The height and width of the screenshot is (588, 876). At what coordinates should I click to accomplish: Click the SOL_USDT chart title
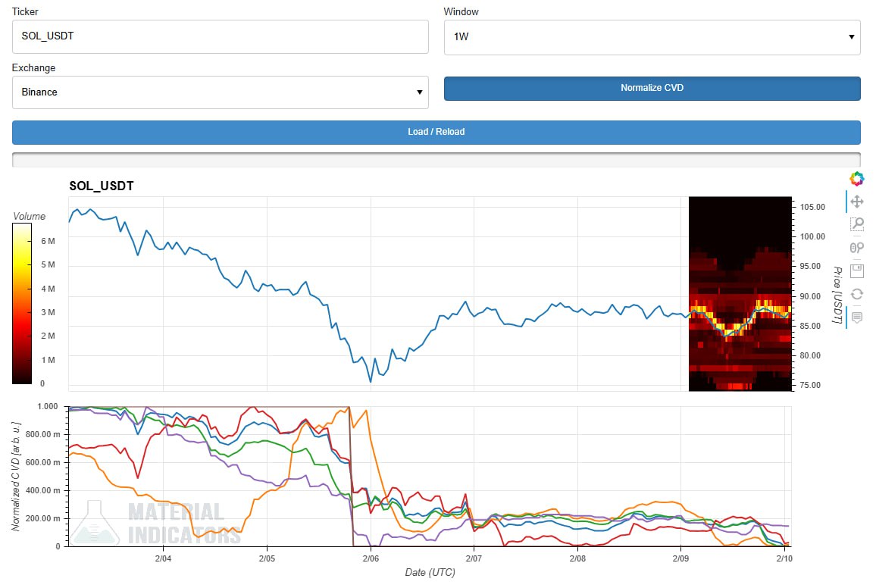(x=102, y=186)
